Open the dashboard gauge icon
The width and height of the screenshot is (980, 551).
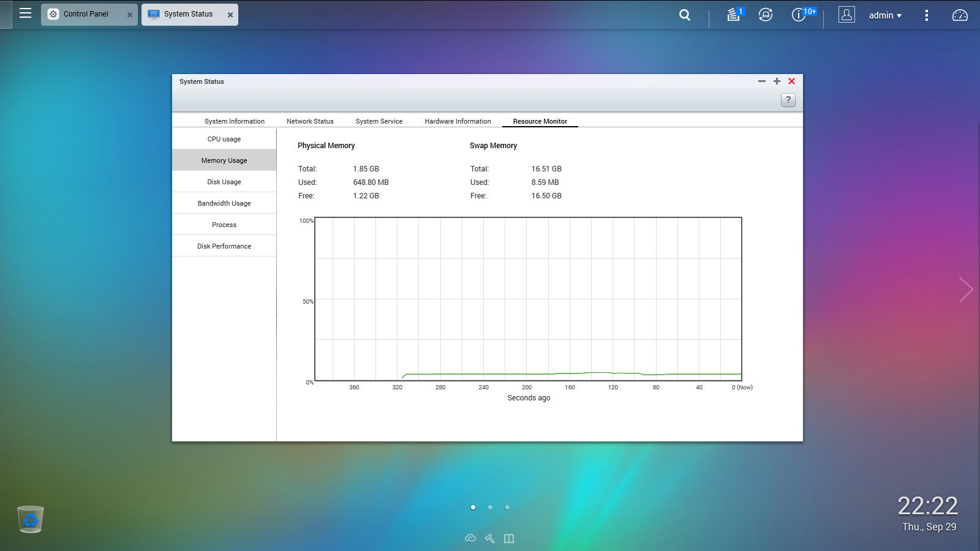(960, 15)
